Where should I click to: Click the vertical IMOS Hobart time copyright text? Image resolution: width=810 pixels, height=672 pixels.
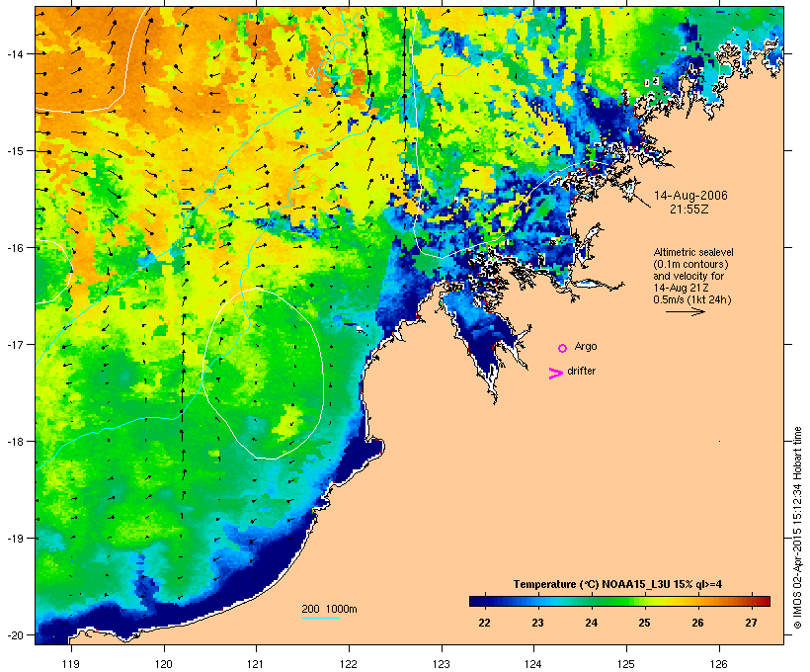pos(797,528)
